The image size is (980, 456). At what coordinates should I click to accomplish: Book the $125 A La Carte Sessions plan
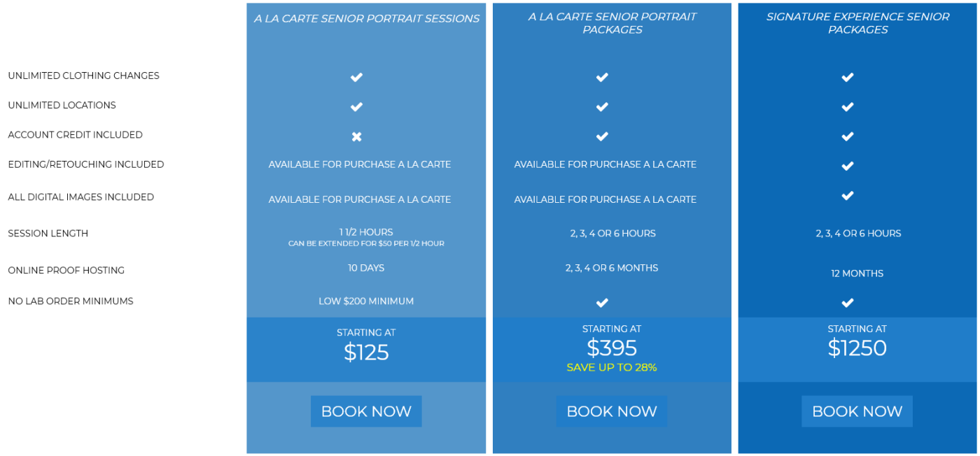pyautogui.click(x=366, y=411)
